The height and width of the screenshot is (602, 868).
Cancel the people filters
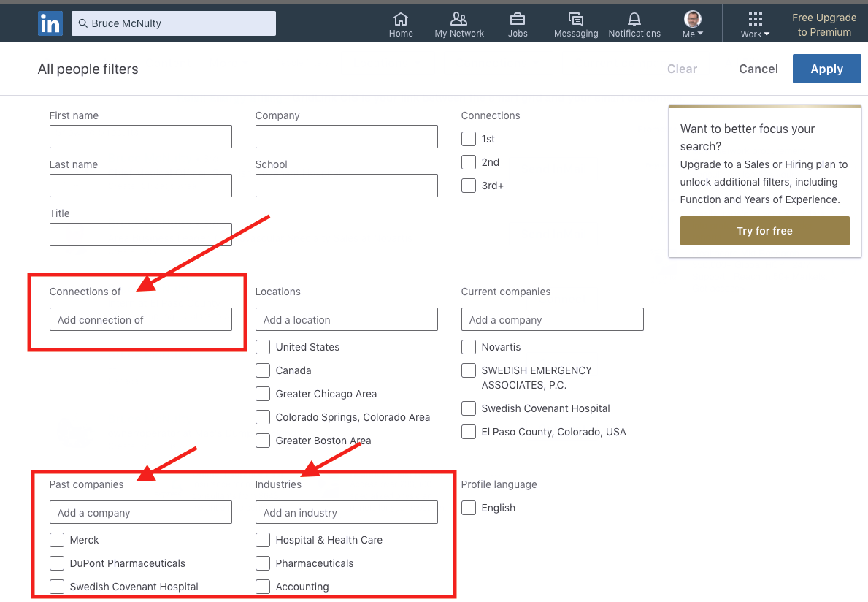tap(758, 69)
